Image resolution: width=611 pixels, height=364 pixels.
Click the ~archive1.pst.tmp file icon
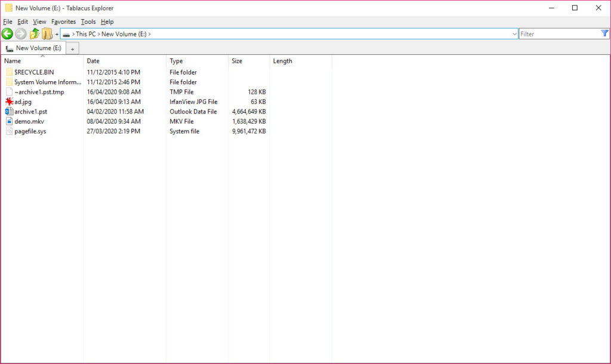tap(10, 92)
